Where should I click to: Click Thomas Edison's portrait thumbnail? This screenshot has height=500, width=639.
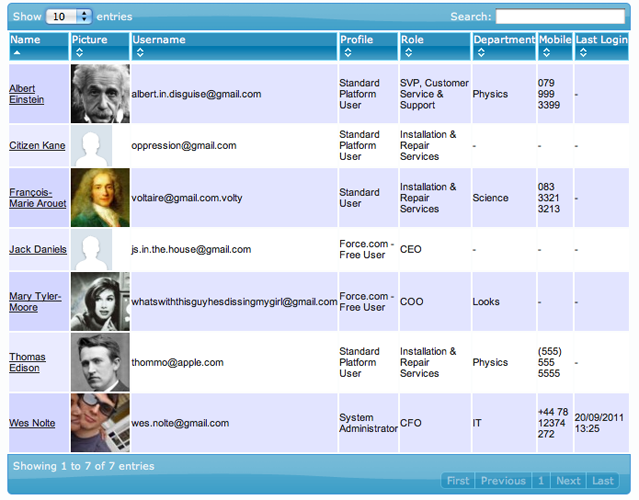(x=100, y=362)
